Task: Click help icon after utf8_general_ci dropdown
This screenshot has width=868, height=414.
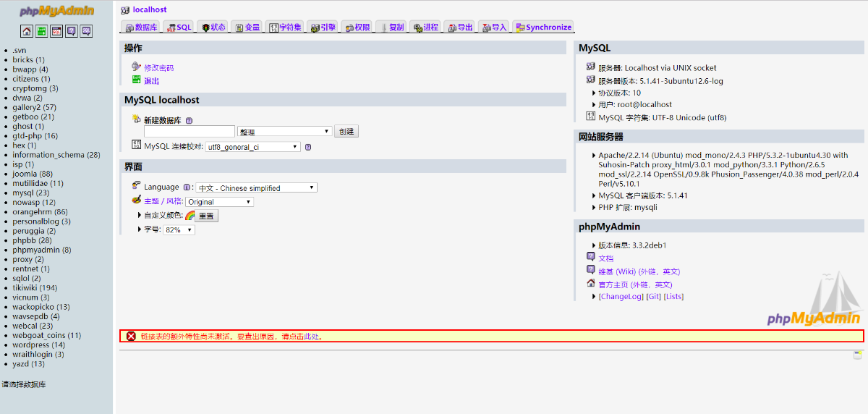Action: coord(307,147)
